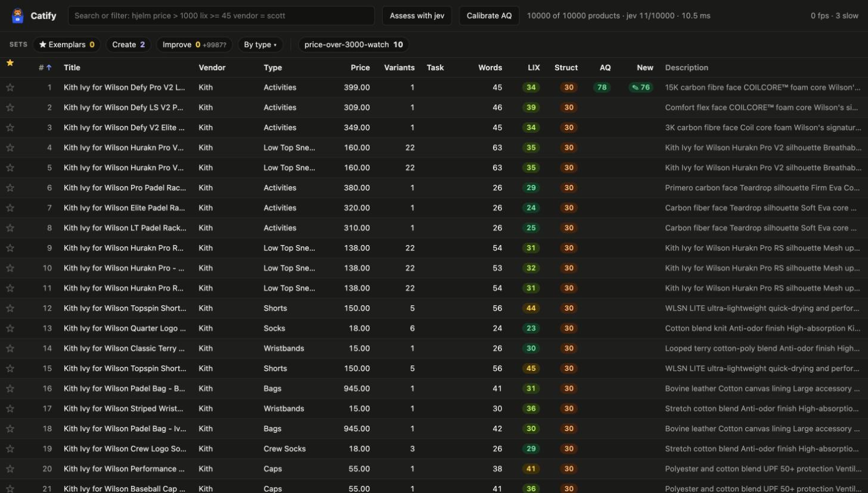Sort by the Words column header
Viewport: 868px width, 493px height.
point(490,68)
